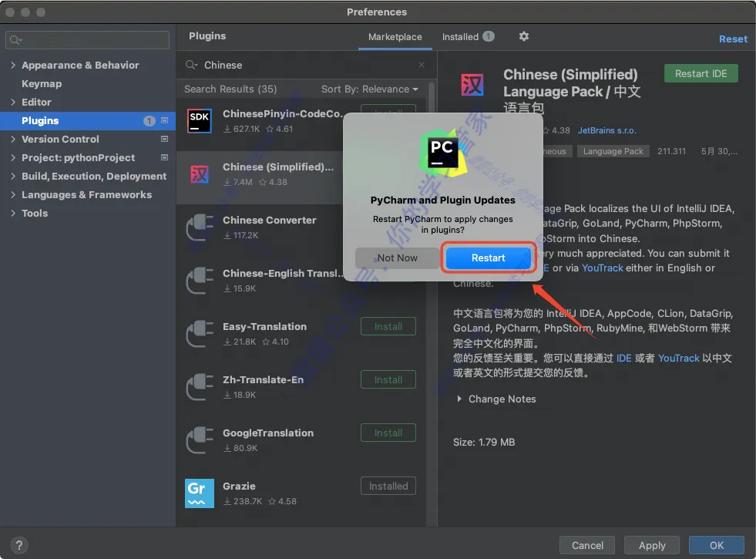
Task: Install the GoogleTranslation plugin
Action: point(388,433)
